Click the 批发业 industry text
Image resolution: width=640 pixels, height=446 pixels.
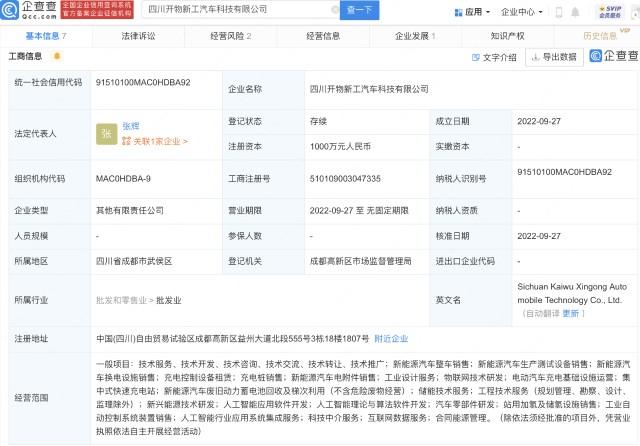coord(169,300)
